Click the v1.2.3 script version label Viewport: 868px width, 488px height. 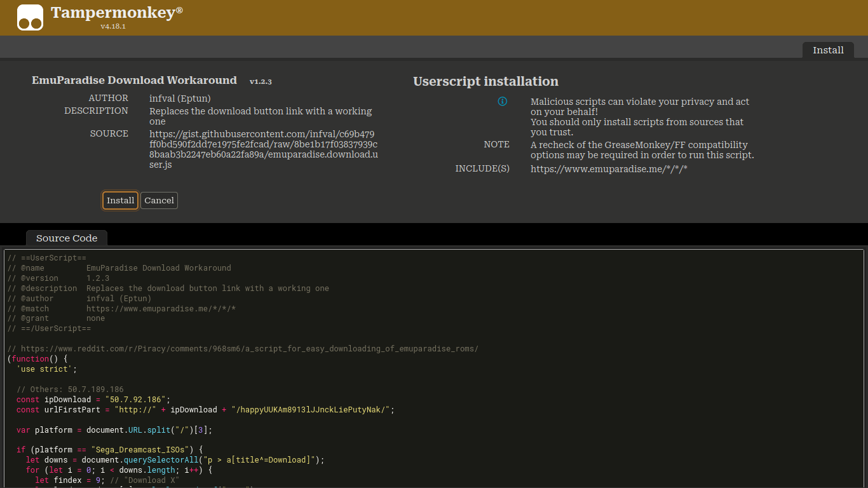[261, 81]
